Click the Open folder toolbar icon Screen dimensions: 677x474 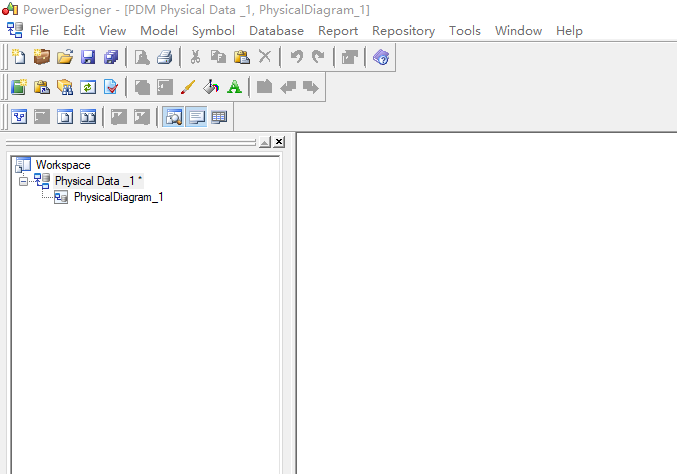coord(65,57)
